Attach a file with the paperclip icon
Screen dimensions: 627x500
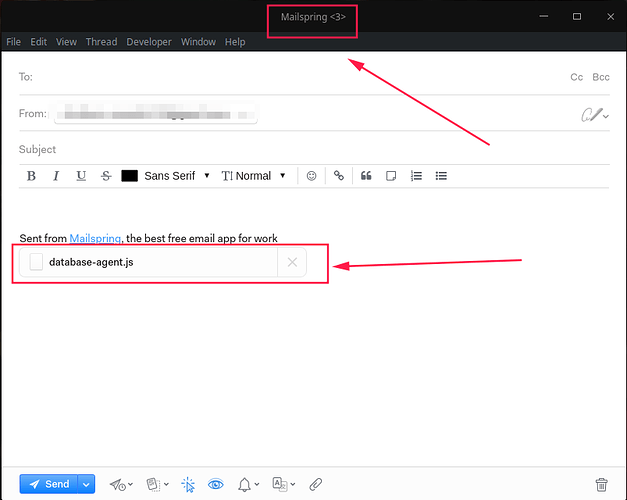(x=316, y=484)
